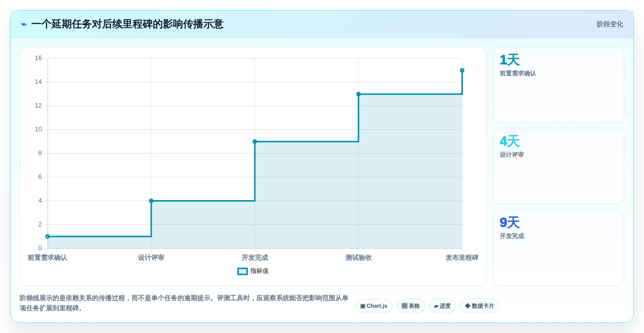Select the 表格 tag chip
644x333 pixels.
coord(411,306)
